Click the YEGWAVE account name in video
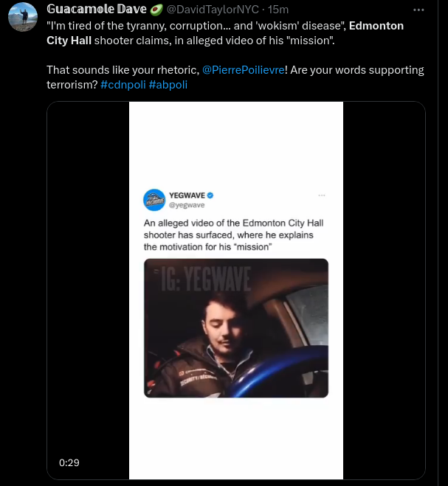This screenshot has height=486, width=448. (x=187, y=195)
